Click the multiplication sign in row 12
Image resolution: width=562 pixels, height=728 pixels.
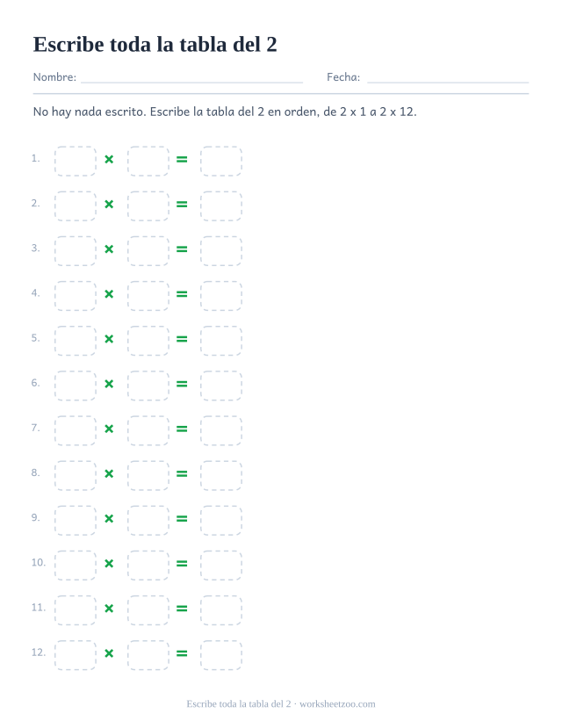click(x=109, y=653)
